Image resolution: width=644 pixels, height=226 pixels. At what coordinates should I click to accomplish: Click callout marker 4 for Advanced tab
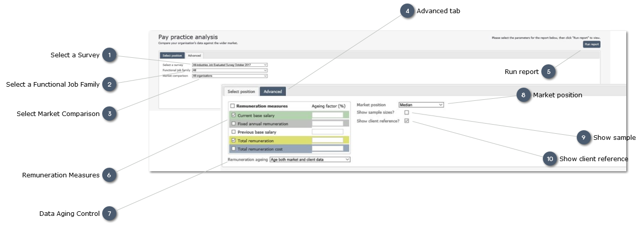tap(407, 11)
